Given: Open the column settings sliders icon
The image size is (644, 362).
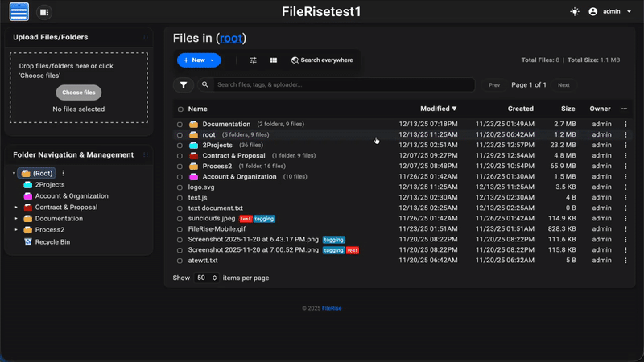Looking at the screenshot, I should click(x=253, y=60).
